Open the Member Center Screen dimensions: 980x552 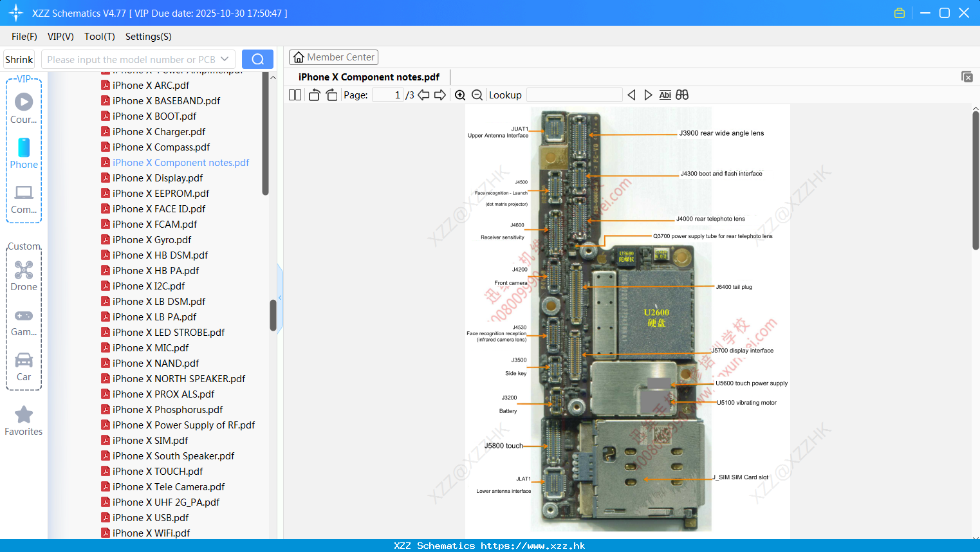tap(333, 57)
